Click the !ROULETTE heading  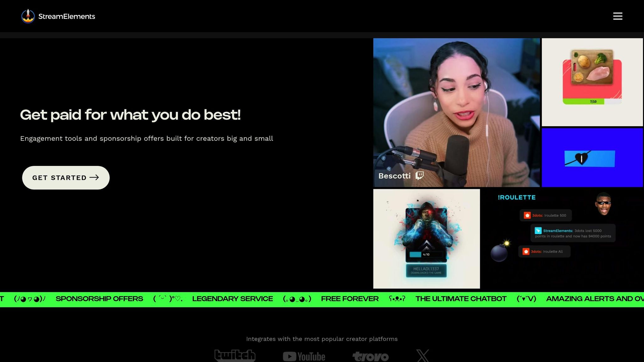(x=516, y=197)
